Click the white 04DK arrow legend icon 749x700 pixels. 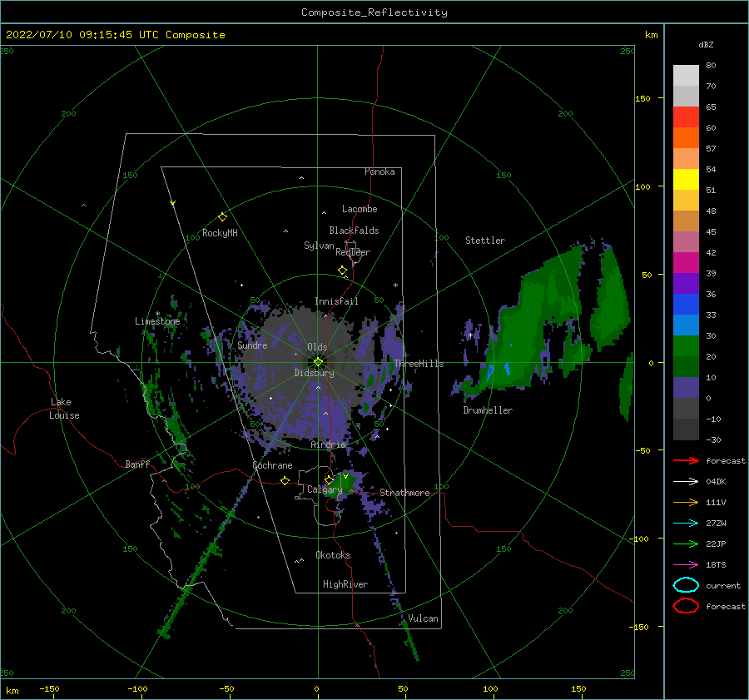(686, 482)
